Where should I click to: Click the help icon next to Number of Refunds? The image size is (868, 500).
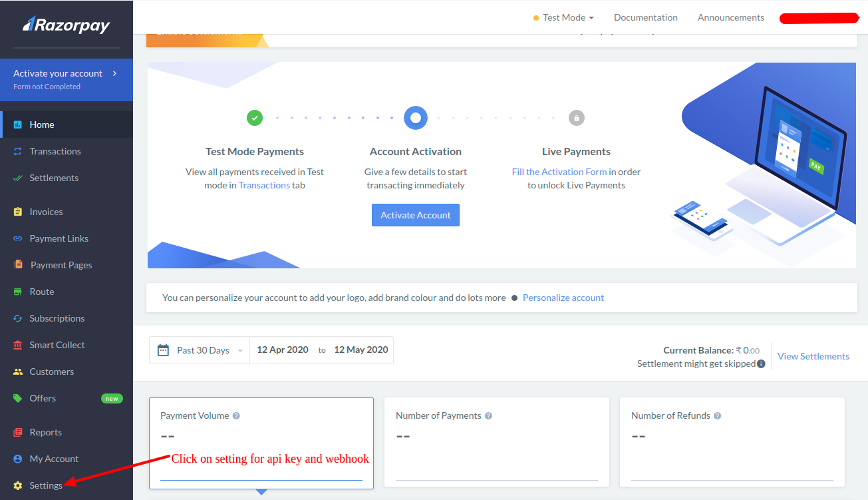[717, 415]
